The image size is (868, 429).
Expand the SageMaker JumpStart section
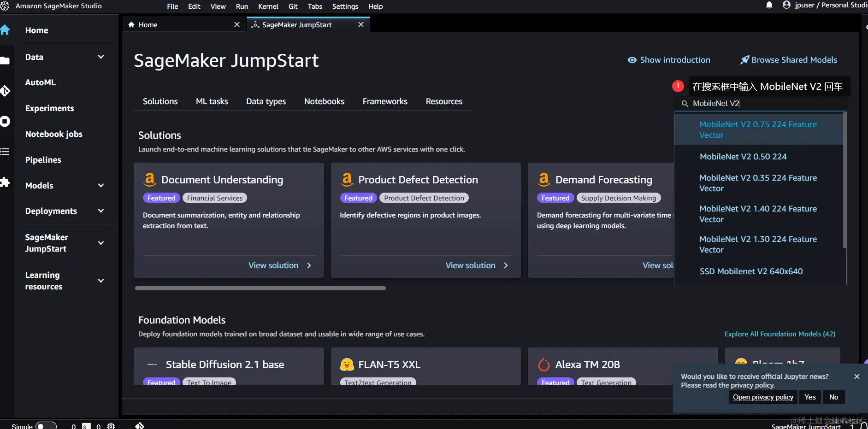[x=101, y=243]
